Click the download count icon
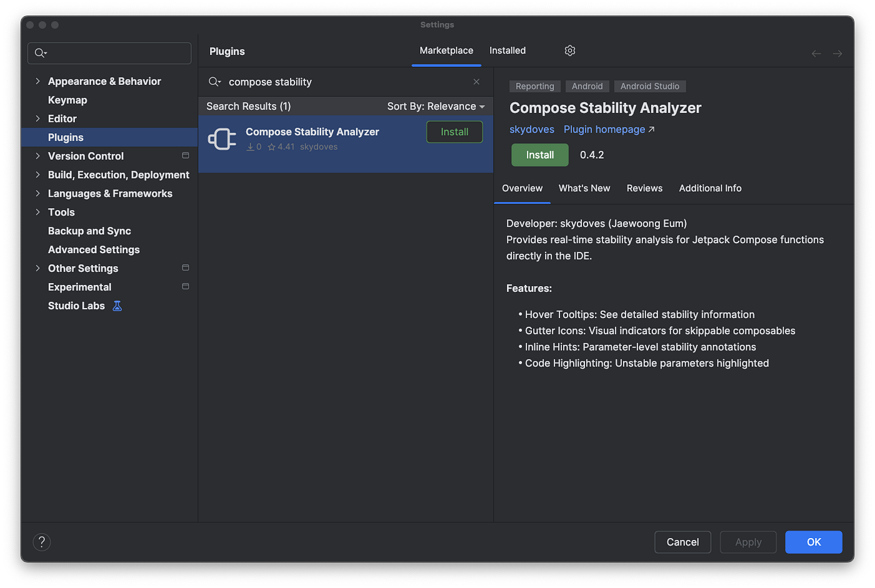875x588 pixels. [250, 147]
